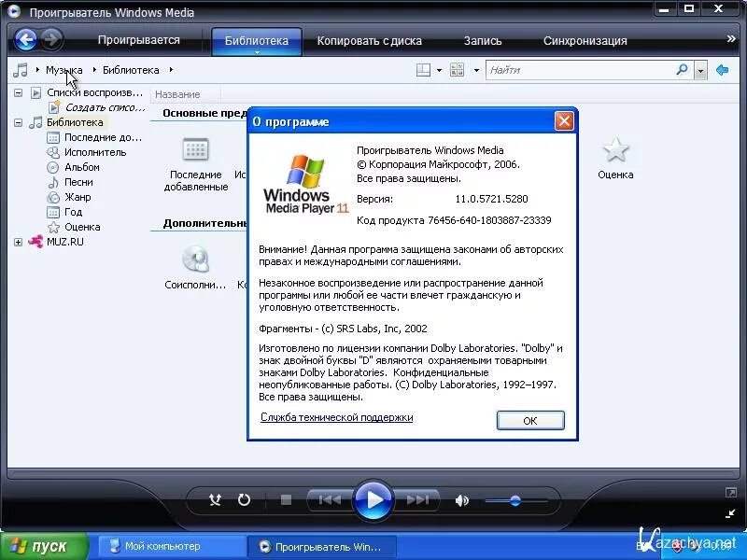
Task: Open the Запись tab
Action: click(483, 41)
